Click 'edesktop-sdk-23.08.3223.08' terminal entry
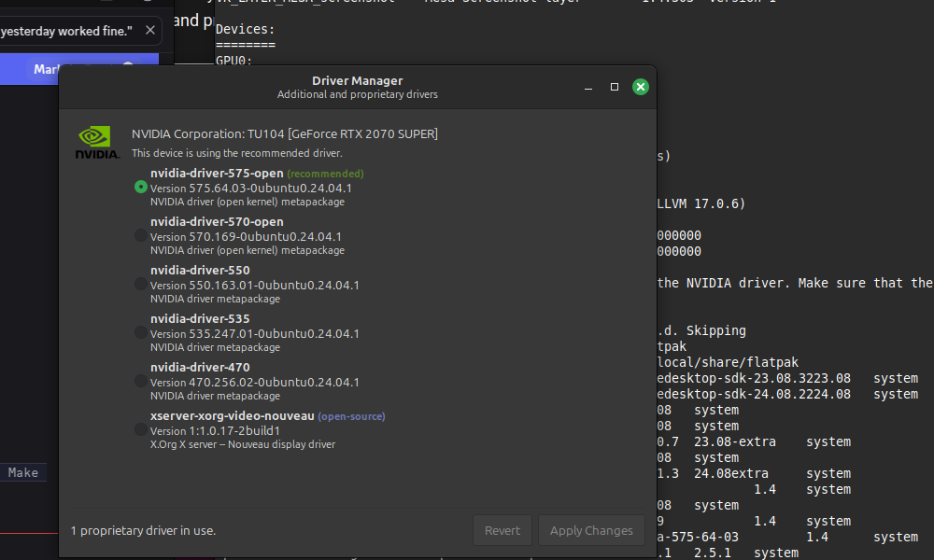 pyautogui.click(x=754, y=379)
